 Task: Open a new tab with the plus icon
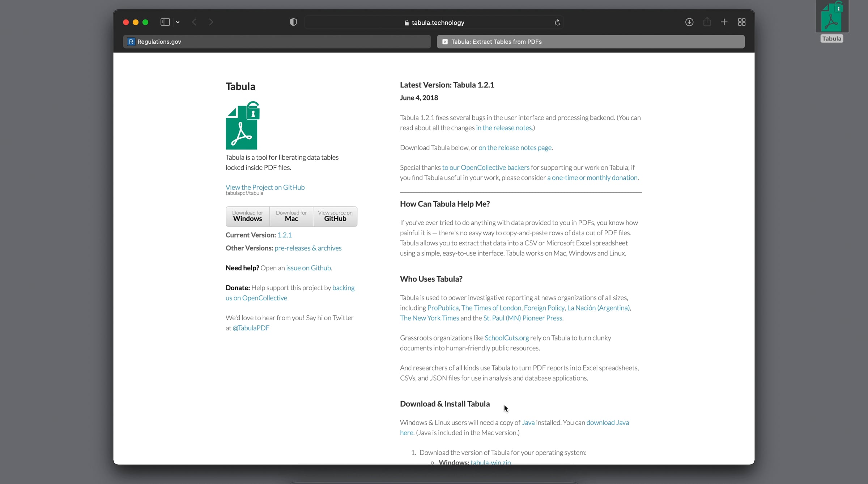724,22
